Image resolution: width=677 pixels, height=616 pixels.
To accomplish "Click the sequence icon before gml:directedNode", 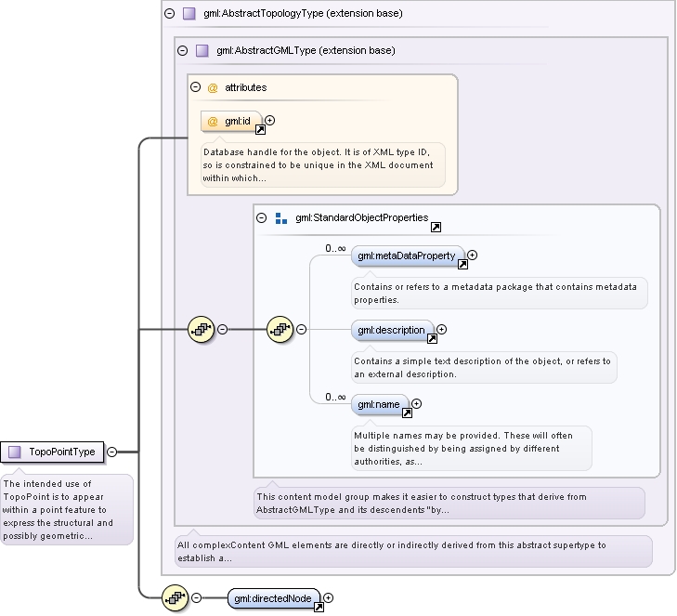I will [x=175, y=597].
